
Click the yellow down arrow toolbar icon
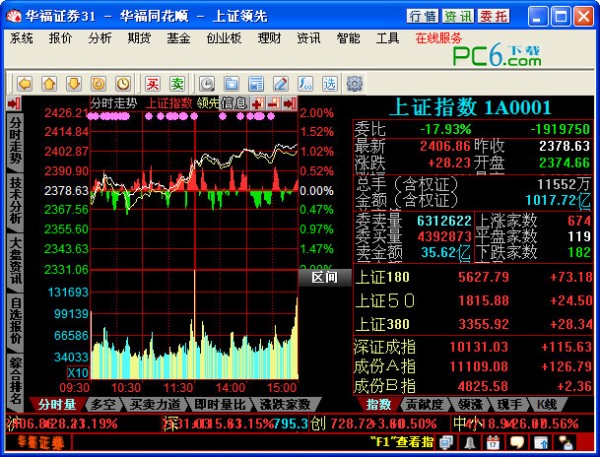pos(74,83)
